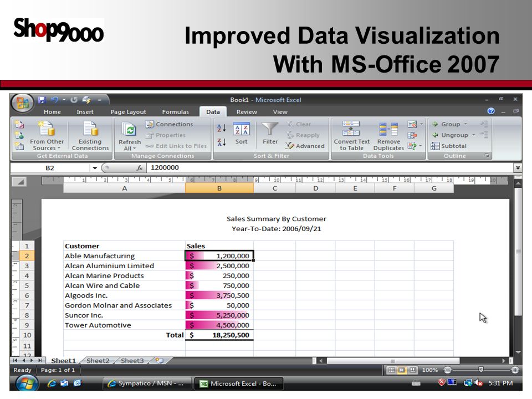Image resolution: width=532 pixels, height=399 pixels.
Task: Click Properties in Manage Connections
Action: coord(166,135)
